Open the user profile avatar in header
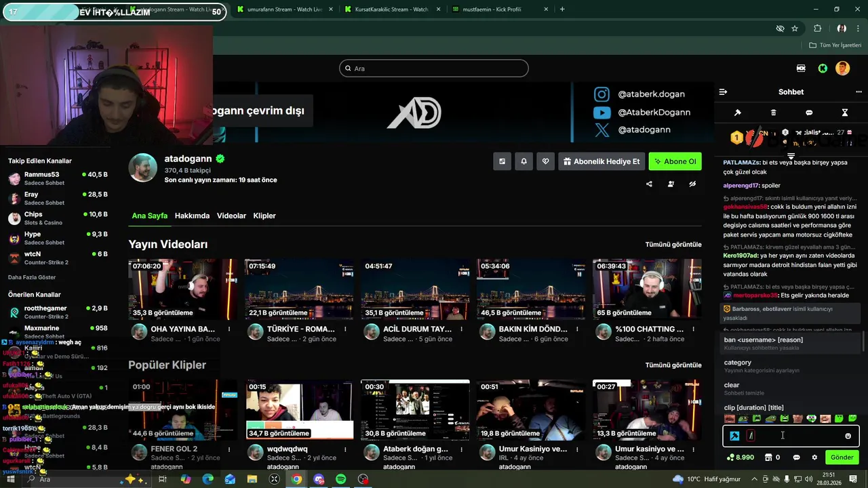Screen dimensions: 868x488 pos(843,68)
